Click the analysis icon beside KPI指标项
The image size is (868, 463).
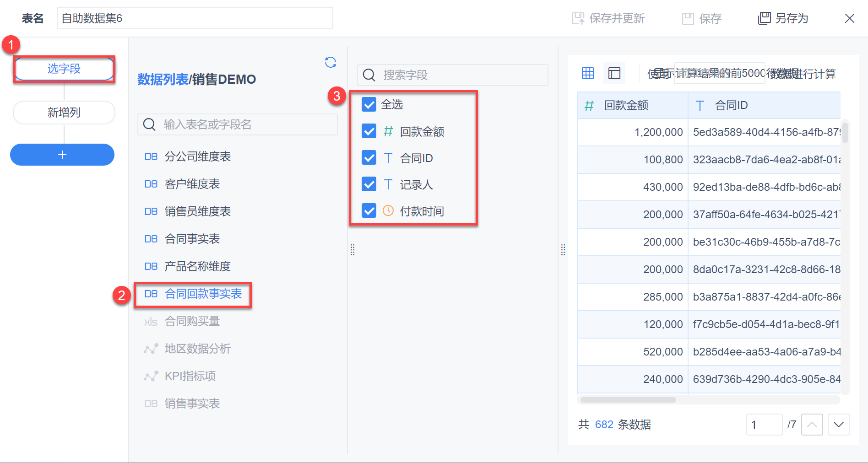coord(151,377)
